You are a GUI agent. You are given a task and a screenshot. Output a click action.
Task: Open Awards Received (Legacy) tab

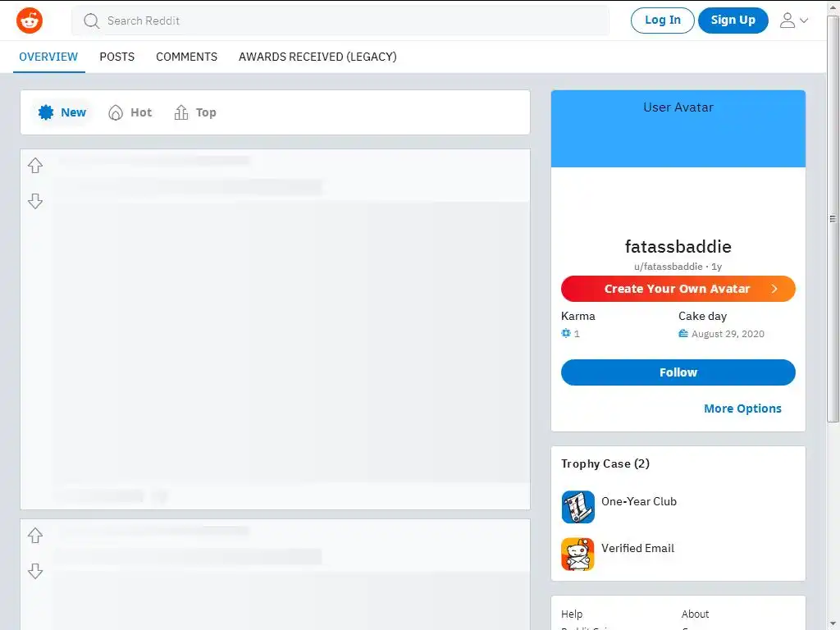(317, 57)
